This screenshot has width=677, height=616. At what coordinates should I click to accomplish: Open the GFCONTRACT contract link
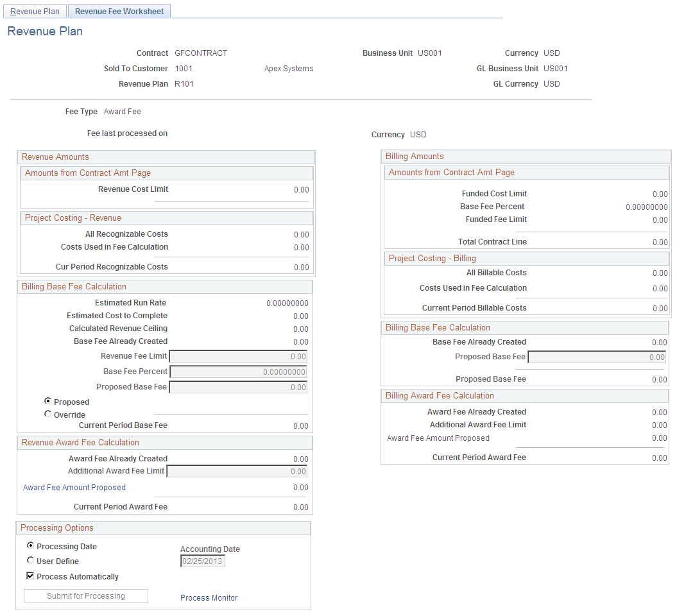[x=201, y=53]
